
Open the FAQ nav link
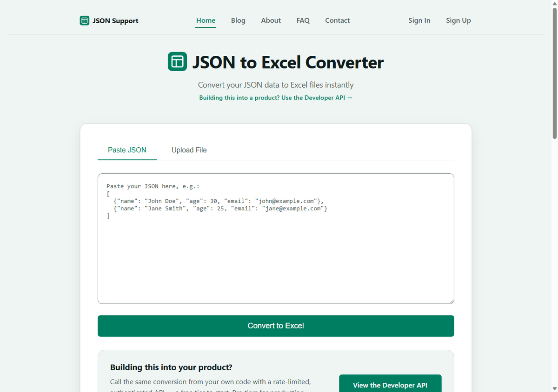[x=303, y=20]
